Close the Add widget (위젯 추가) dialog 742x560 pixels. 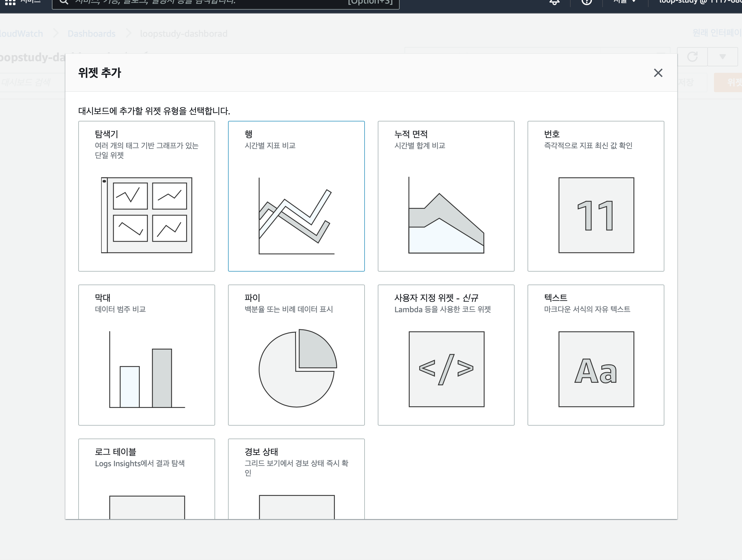(x=658, y=73)
